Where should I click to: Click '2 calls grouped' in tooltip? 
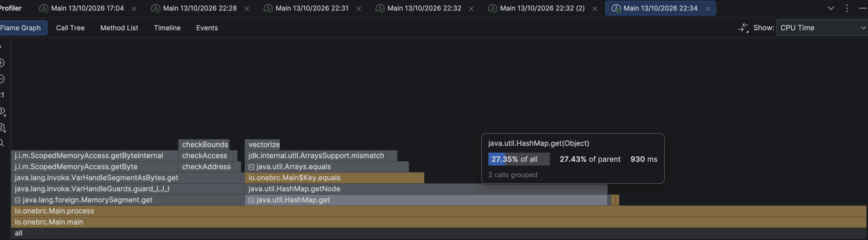point(513,175)
